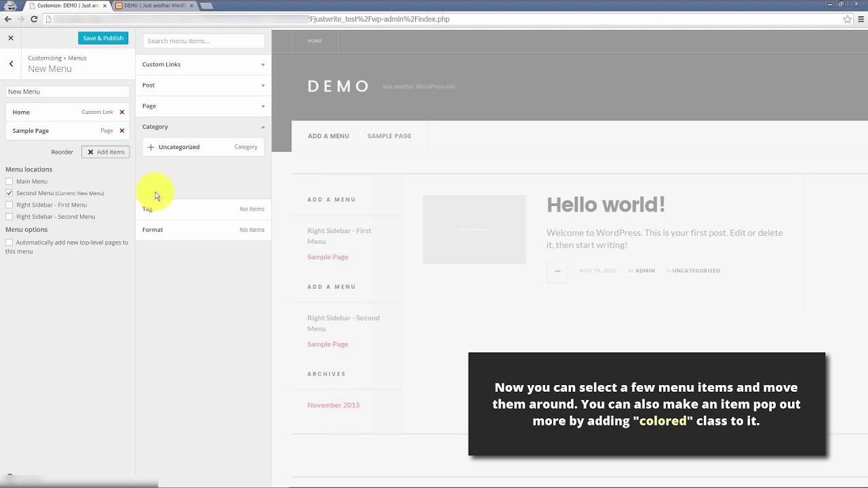868x488 pixels.
Task: Click SAMPLE PAGE in preview navigation
Action: [389, 136]
